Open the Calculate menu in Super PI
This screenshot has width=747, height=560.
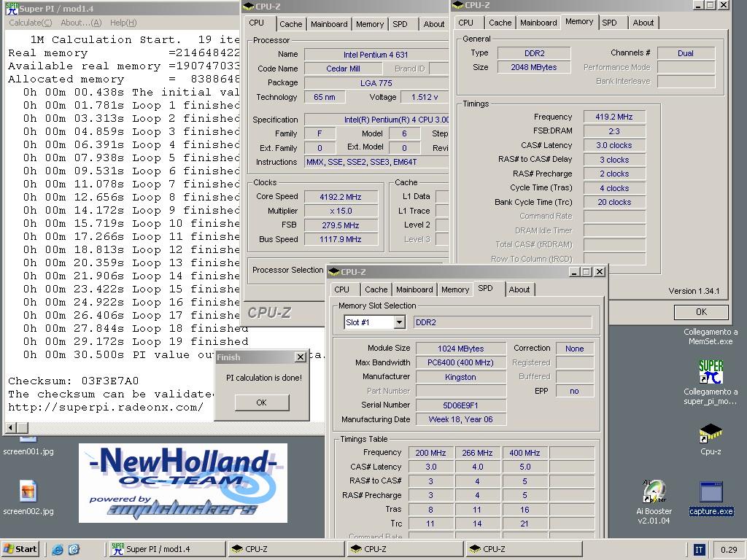tap(31, 23)
